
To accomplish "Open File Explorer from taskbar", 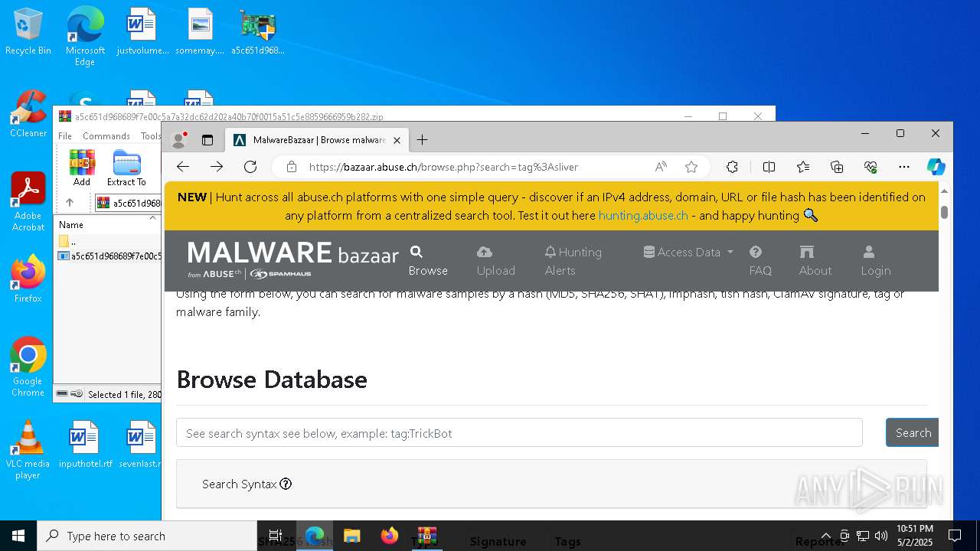I will coord(351,536).
